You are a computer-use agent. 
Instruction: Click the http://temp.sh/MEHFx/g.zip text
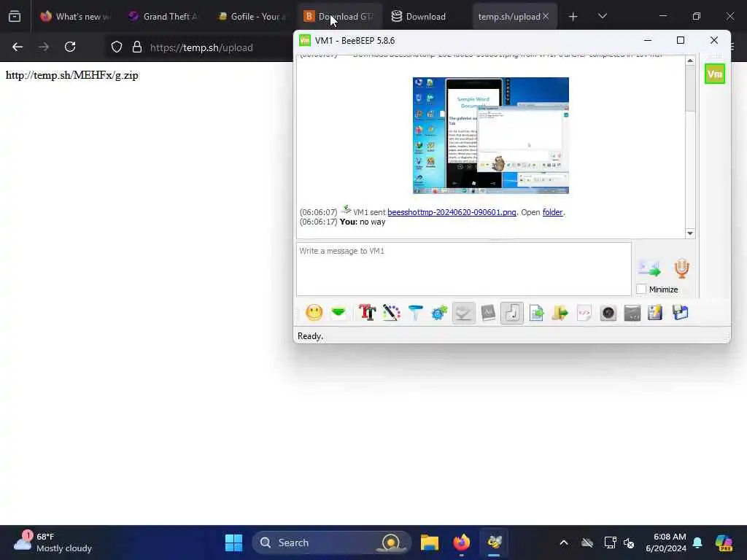tap(72, 75)
